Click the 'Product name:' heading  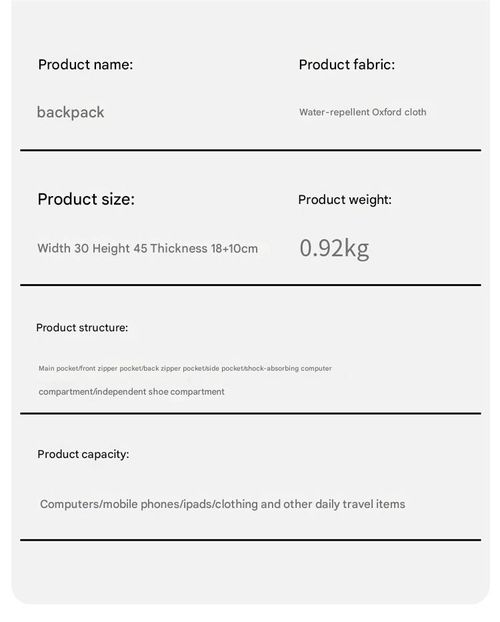(x=85, y=64)
